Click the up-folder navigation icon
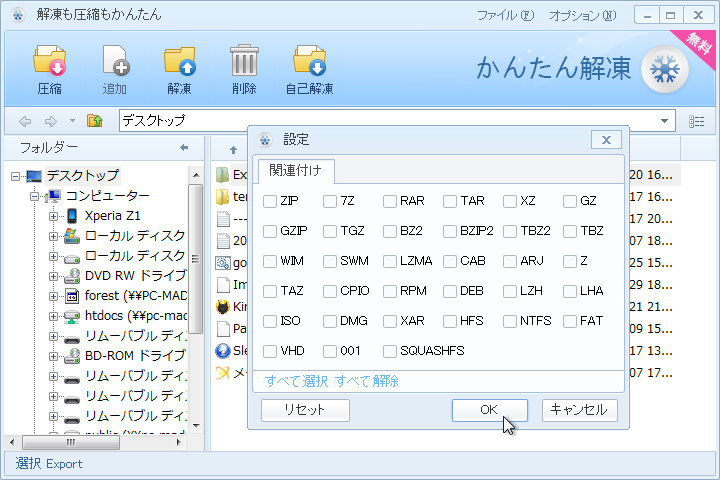 [x=95, y=121]
